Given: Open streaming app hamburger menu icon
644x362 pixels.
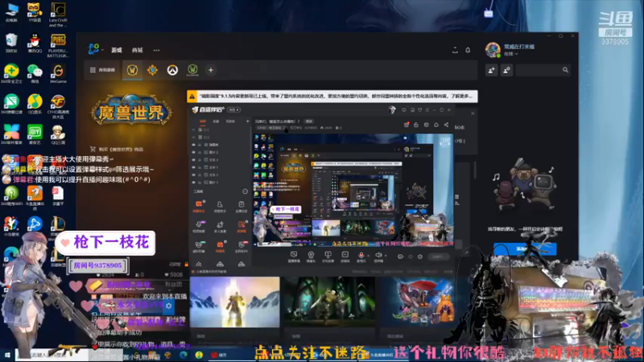Looking at the screenshot, I should click(x=427, y=110).
